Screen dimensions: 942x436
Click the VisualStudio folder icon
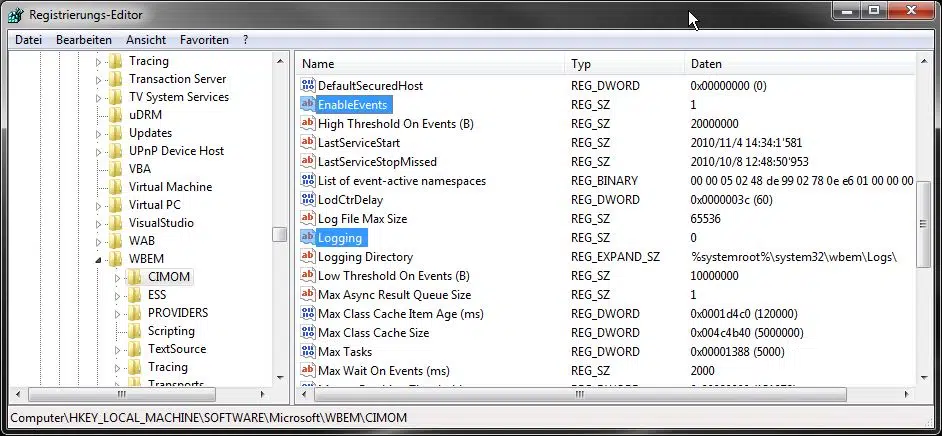[x=116, y=223]
